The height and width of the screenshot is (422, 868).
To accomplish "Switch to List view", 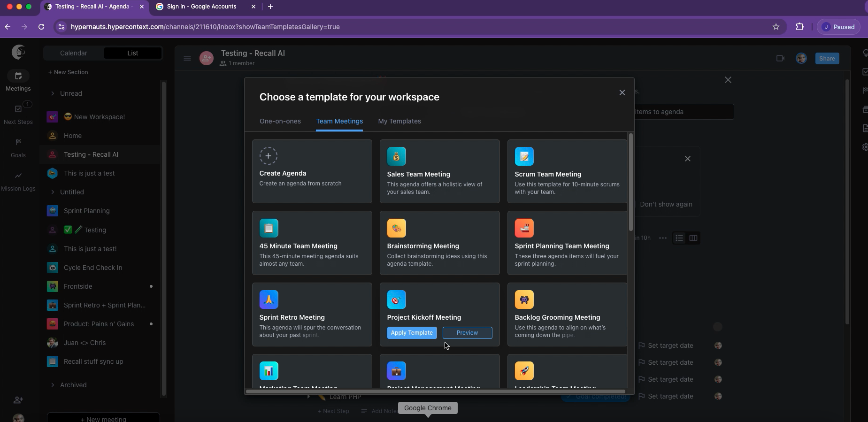I will pos(132,53).
